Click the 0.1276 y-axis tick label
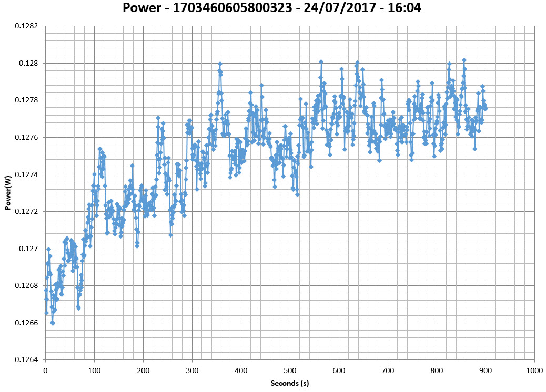This screenshot has height=392, width=546. click(x=28, y=138)
